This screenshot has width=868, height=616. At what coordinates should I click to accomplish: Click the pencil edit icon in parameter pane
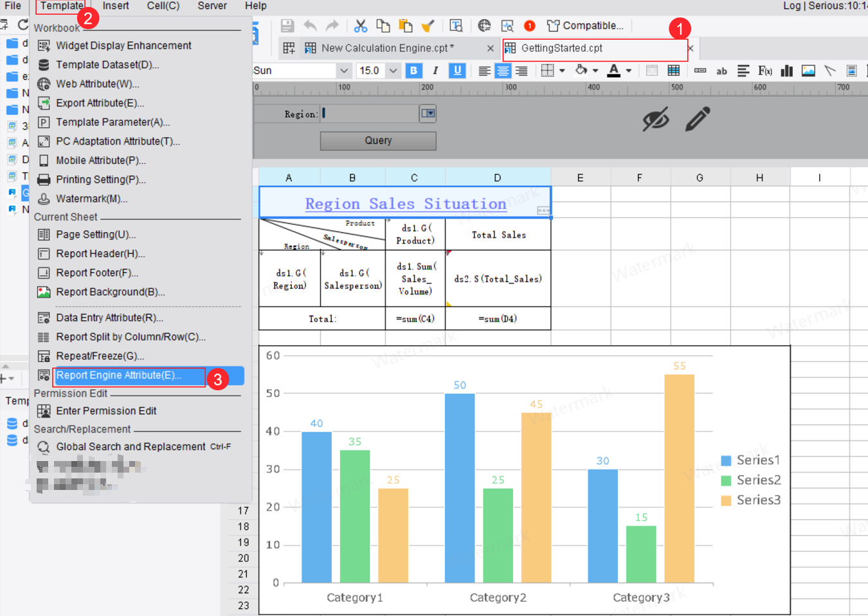[x=698, y=119]
